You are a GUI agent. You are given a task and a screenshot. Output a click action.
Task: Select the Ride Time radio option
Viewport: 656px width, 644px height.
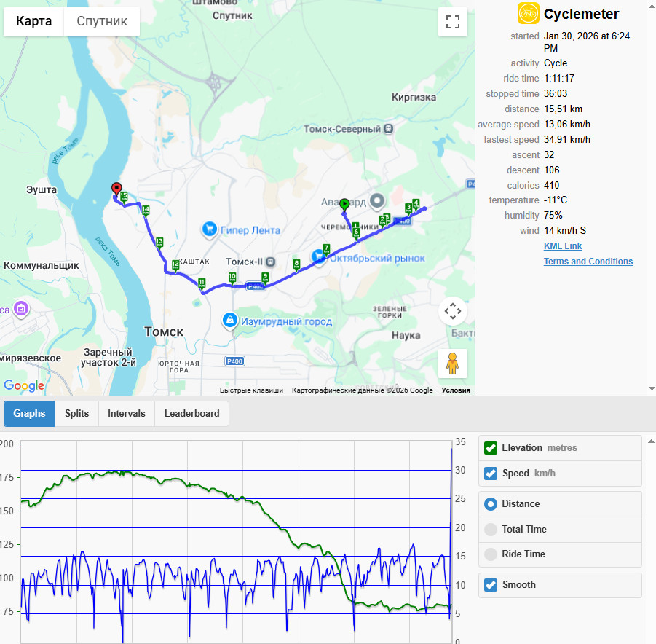(x=490, y=554)
